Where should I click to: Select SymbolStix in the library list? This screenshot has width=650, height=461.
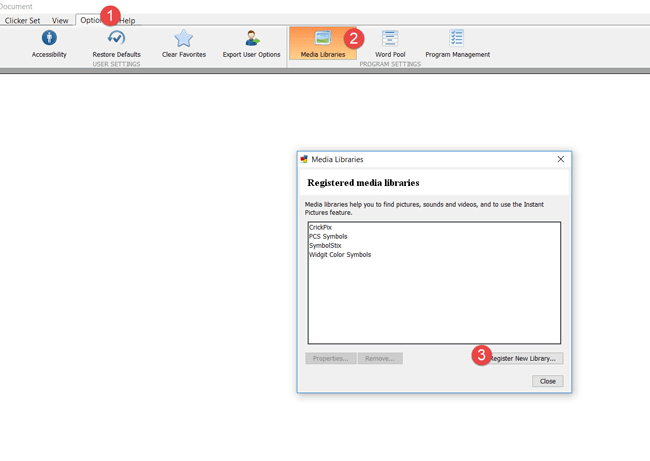(325, 246)
